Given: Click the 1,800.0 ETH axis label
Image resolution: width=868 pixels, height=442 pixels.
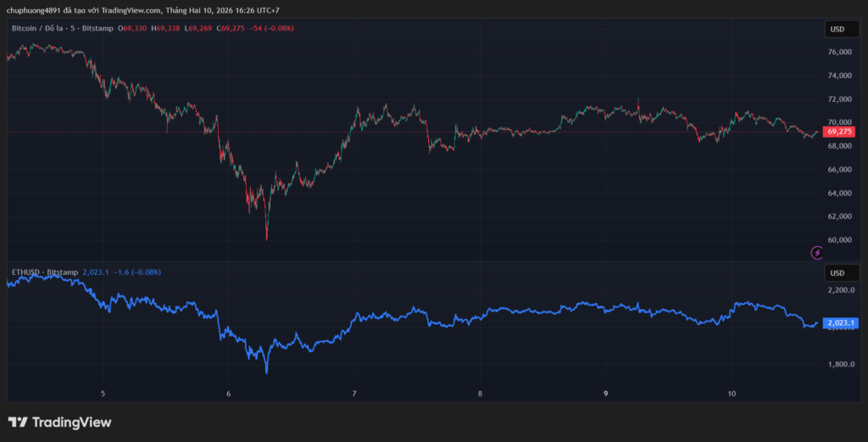Looking at the screenshot, I should [x=840, y=365].
